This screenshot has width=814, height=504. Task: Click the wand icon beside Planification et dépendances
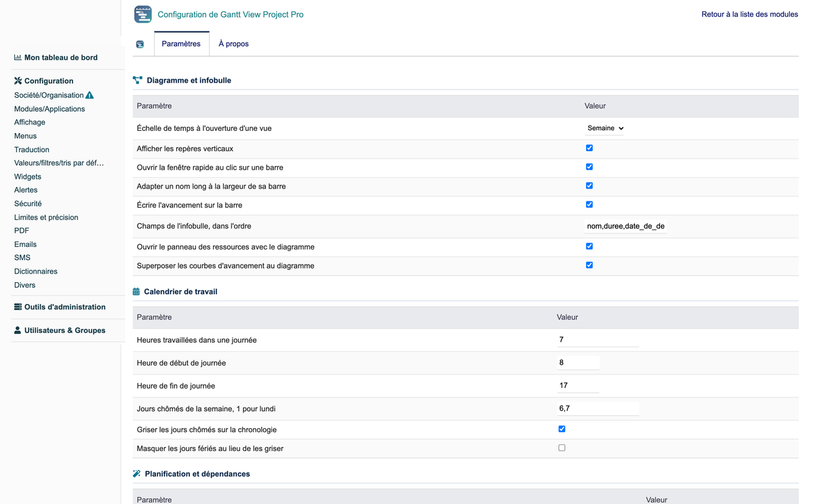137,473
